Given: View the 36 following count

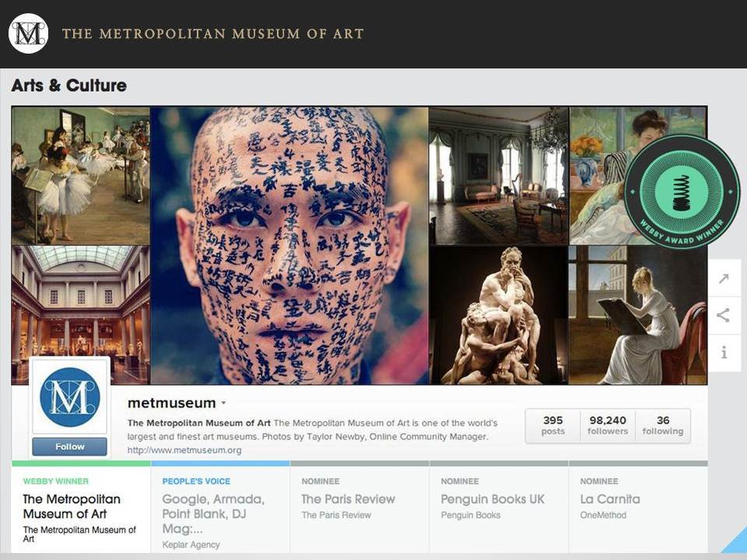Looking at the screenshot, I should click(x=663, y=425).
